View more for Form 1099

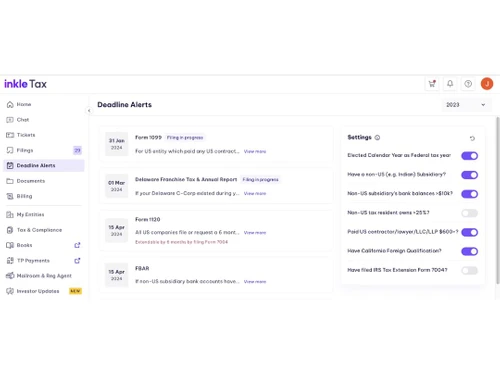255,151
